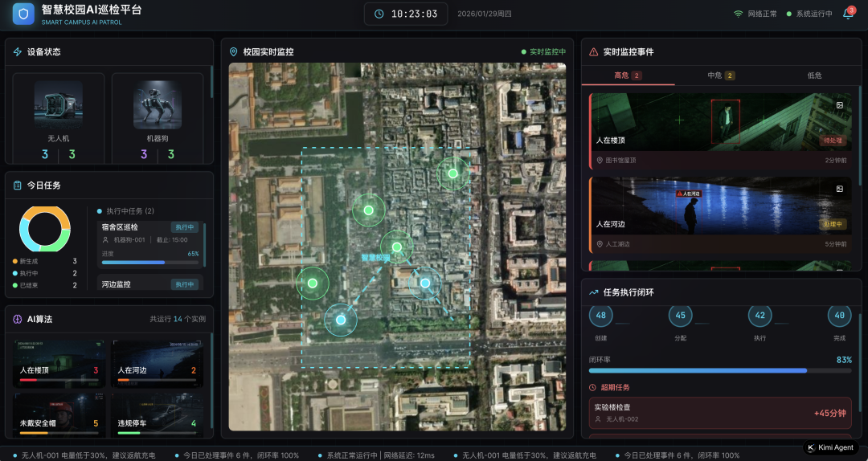Screen dimensions: 868x461
Task: Click the 闭环率 83% progress bar
Action: (720, 370)
